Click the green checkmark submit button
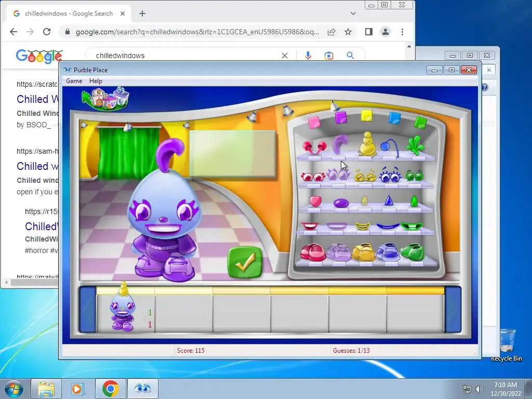This screenshot has width=532, height=399. 245,262
